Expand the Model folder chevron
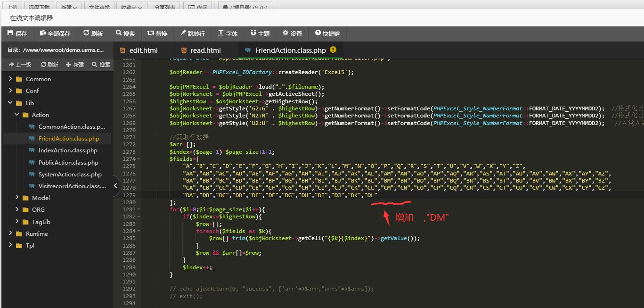The height and width of the screenshot is (308, 644). coord(17,198)
